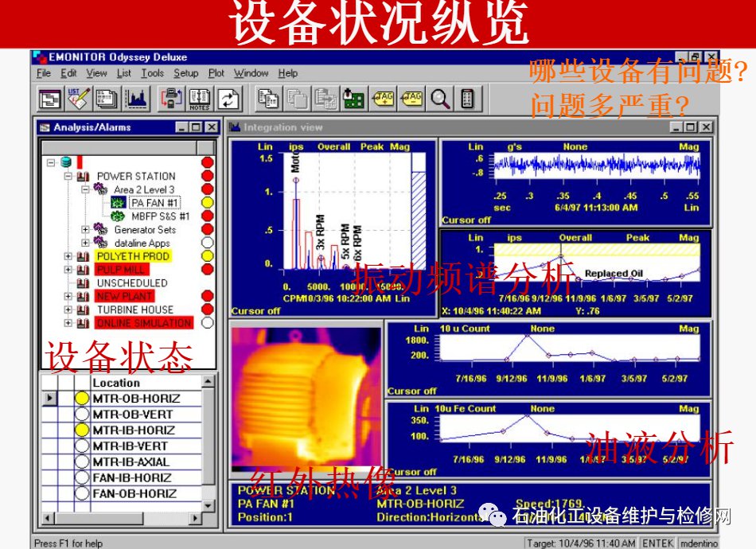Select the status circle beside FAN-OB-HORIZ
The image size is (756, 549).
tap(82, 494)
